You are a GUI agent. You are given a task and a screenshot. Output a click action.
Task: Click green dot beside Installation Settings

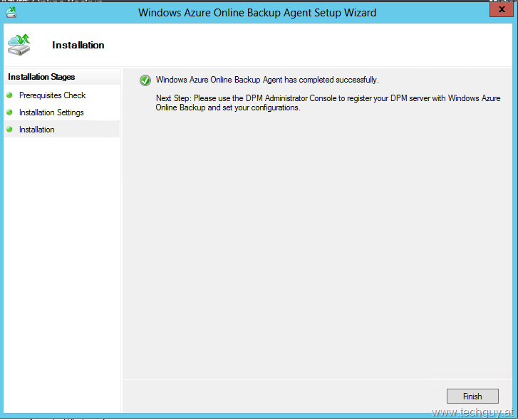[x=9, y=112]
